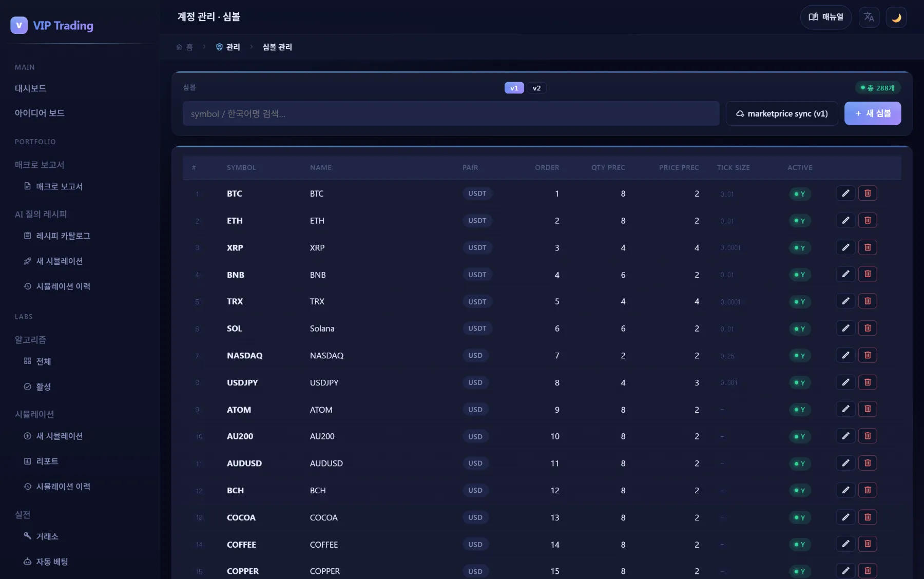Open 자동 베팅 in the sidebar

coord(46,562)
